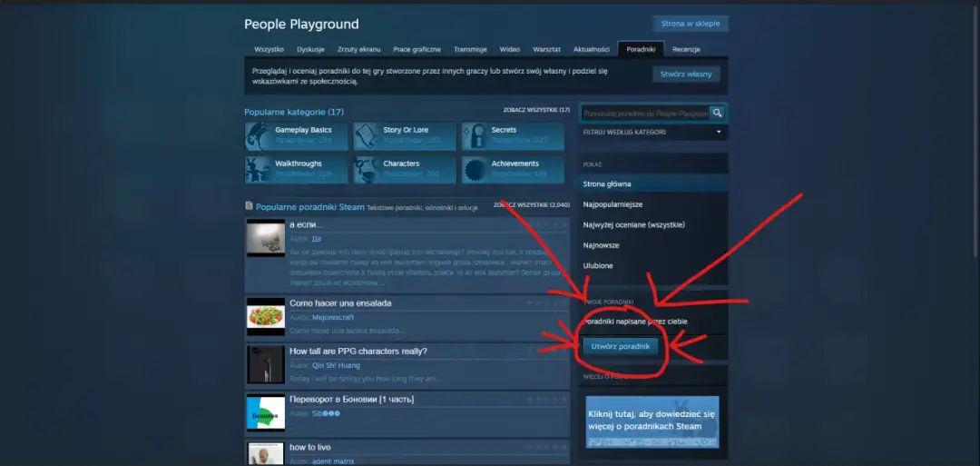
Task: Open the People Playground title link
Action: click(301, 25)
